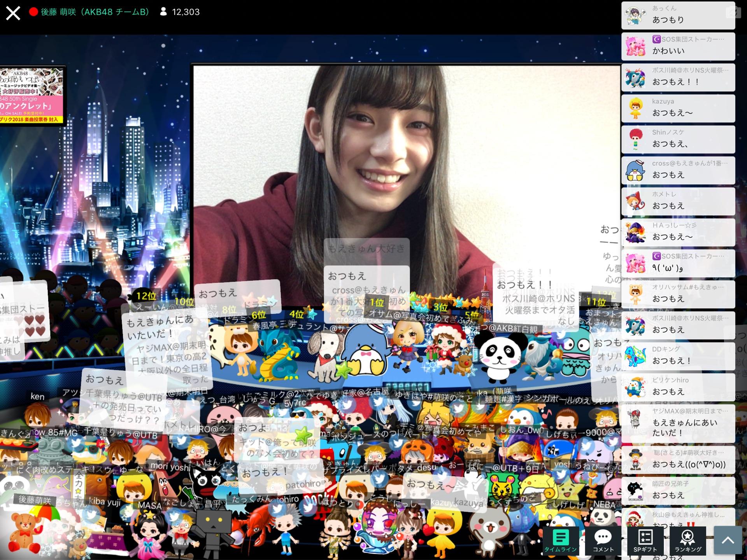Screen dimensions: 747x560
Task: Tap ホメトレ's avatar in comment list
Action: (x=635, y=201)
